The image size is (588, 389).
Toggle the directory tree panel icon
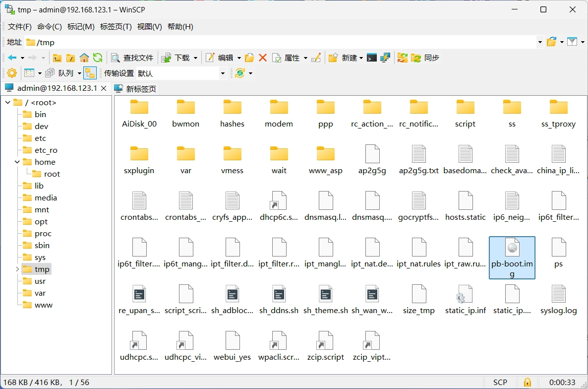(90, 73)
